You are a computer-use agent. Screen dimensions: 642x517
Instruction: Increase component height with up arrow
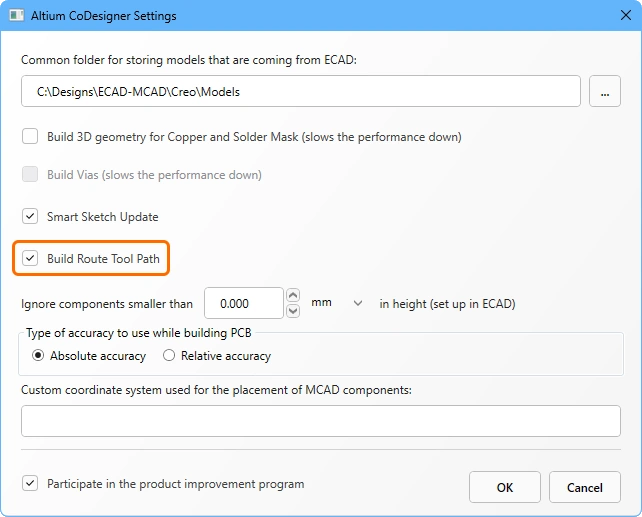click(x=293, y=295)
